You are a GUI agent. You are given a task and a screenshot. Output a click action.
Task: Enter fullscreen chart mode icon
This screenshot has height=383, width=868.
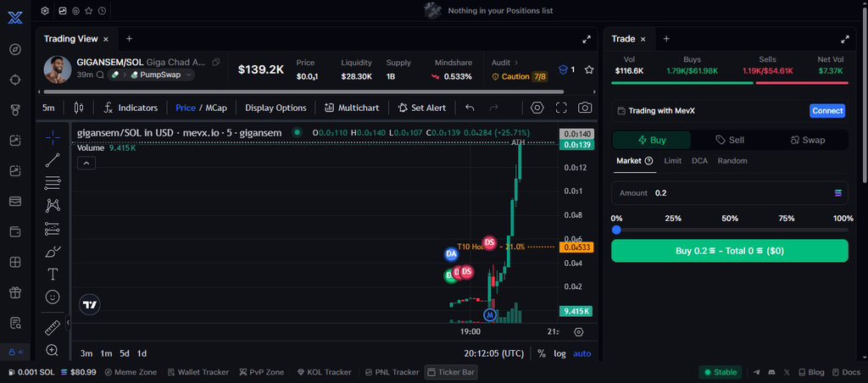(x=561, y=108)
